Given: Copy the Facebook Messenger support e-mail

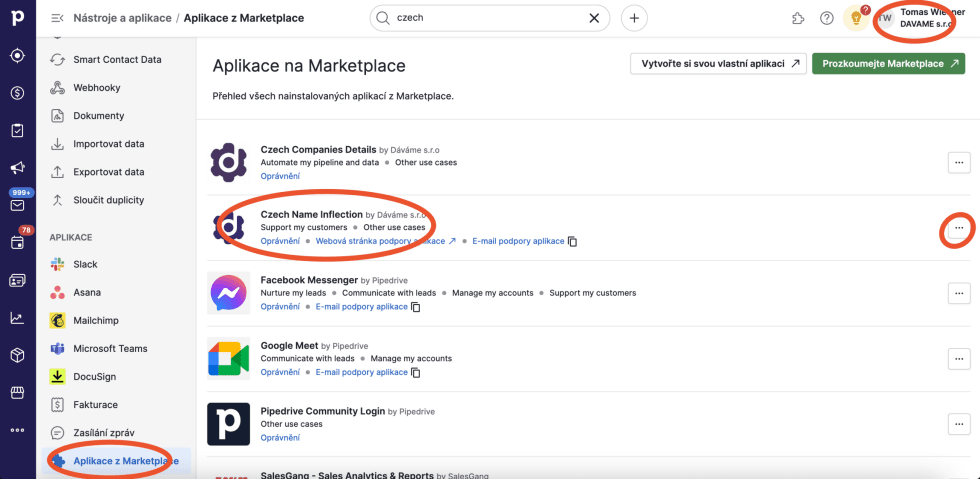Looking at the screenshot, I should pyautogui.click(x=416, y=307).
